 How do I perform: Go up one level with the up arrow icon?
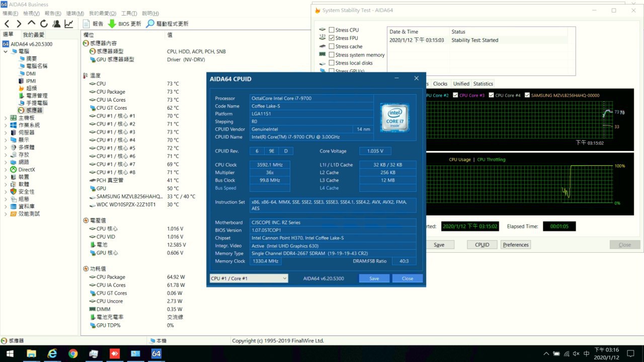pyautogui.click(x=32, y=23)
